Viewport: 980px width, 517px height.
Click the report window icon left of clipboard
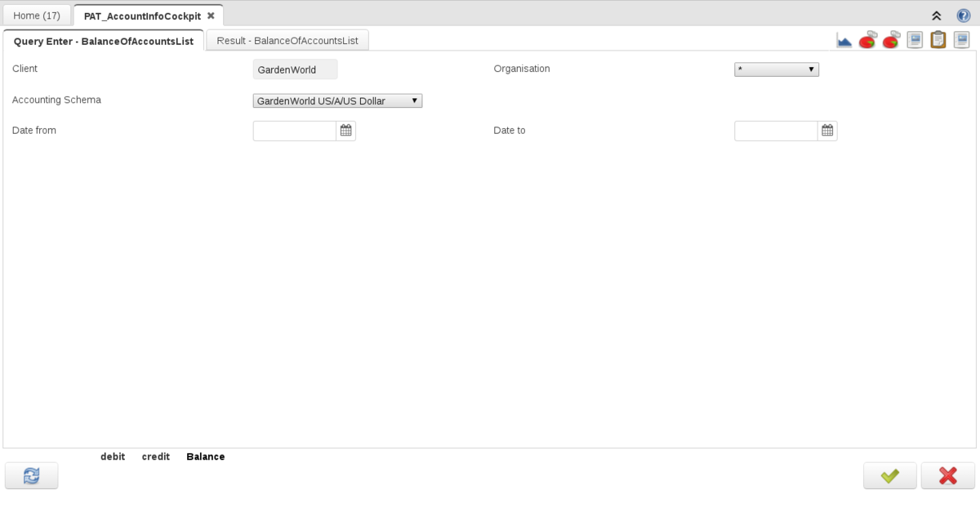(x=915, y=40)
